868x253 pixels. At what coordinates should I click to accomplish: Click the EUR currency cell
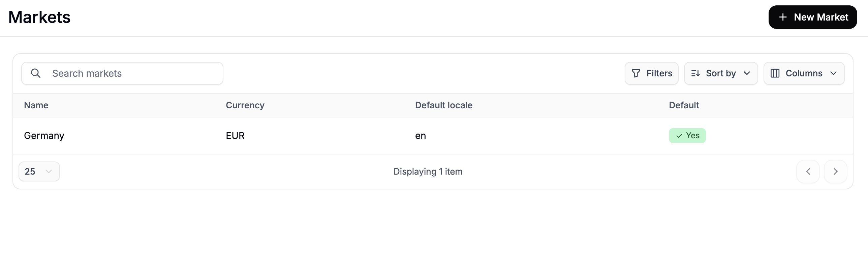(235, 136)
